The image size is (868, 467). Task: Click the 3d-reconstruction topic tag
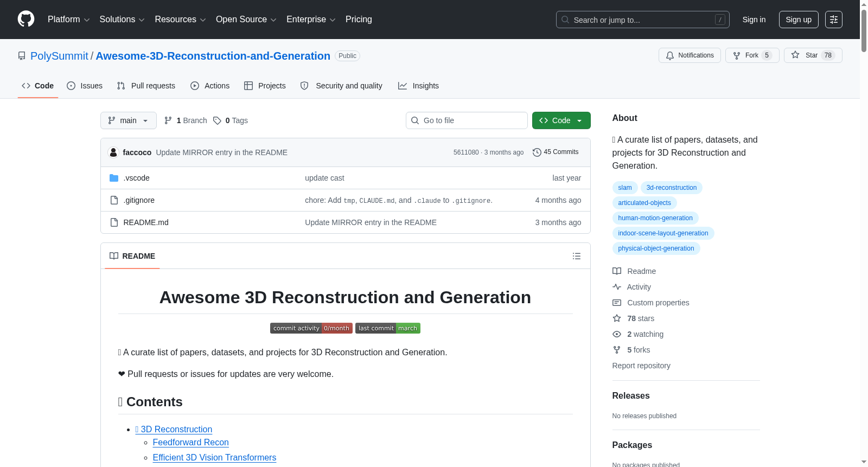pyautogui.click(x=672, y=188)
